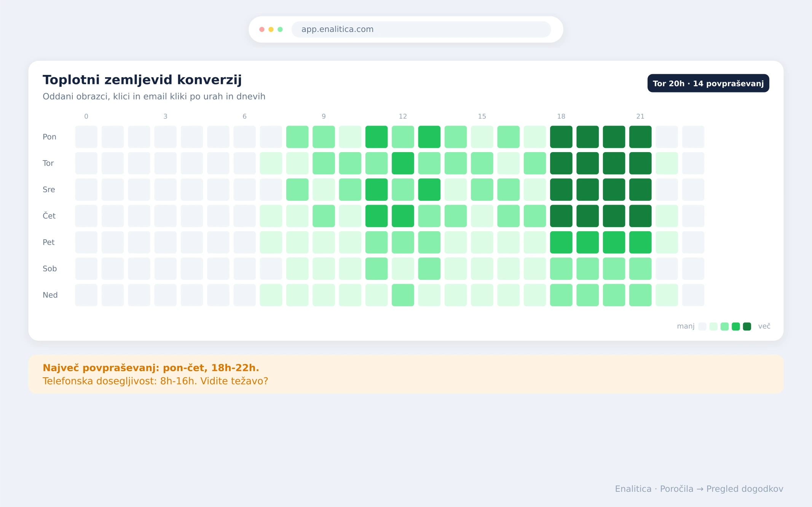
Task: Click the lightest gray legend swatch
Action: click(702, 326)
